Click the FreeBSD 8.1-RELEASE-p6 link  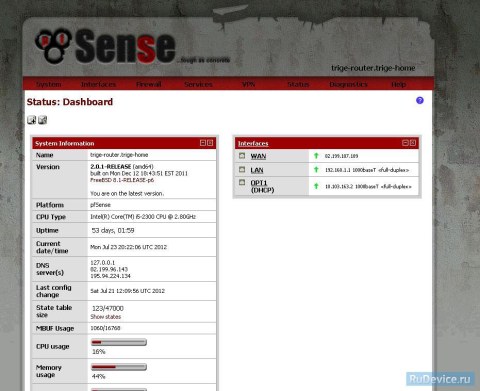tap(122, 180)
